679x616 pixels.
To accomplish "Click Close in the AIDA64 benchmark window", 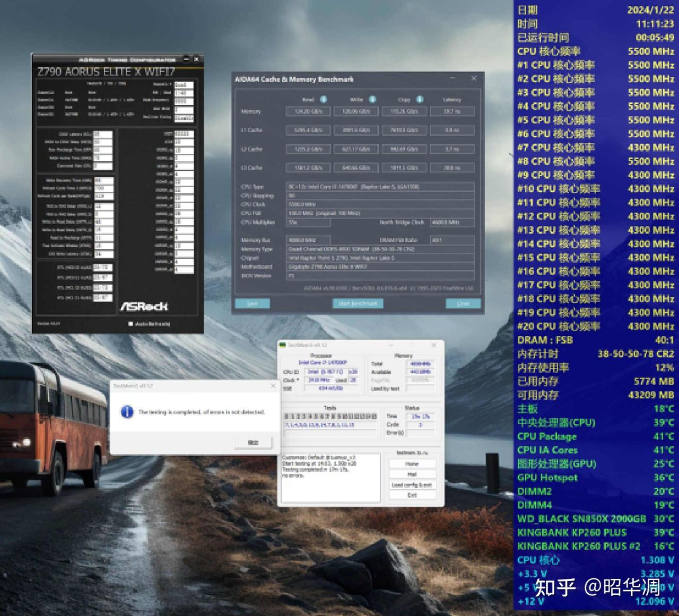I will (463, 303).
